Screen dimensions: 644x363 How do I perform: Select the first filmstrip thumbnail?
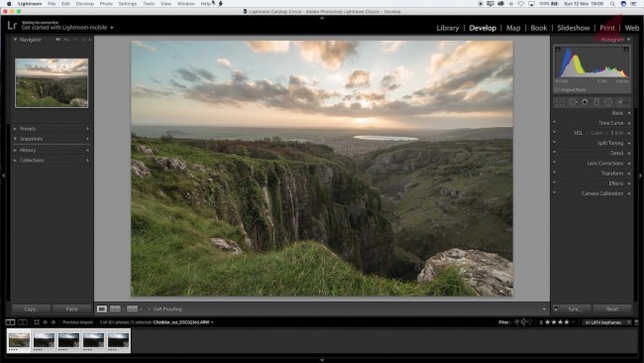pyautogui.click(x=19, y=341)
